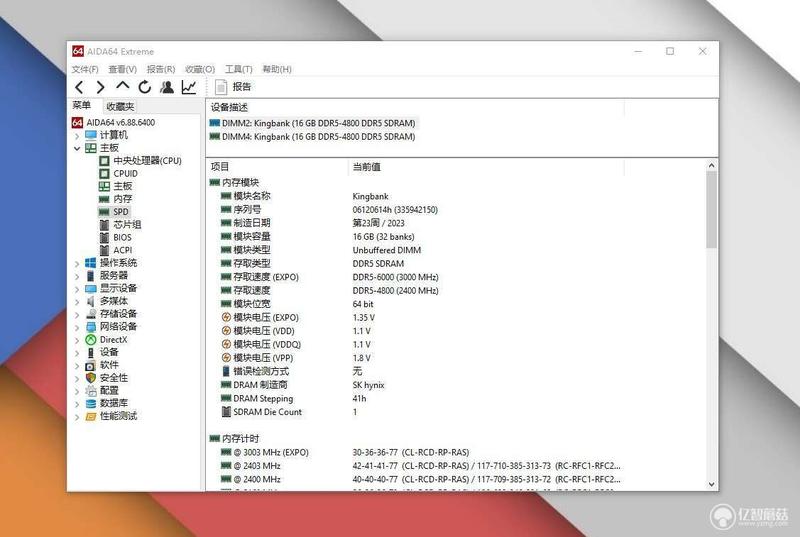Switch to the 菜单 tab
This screenshot has width=800, height=537.
tap(82, 106)
